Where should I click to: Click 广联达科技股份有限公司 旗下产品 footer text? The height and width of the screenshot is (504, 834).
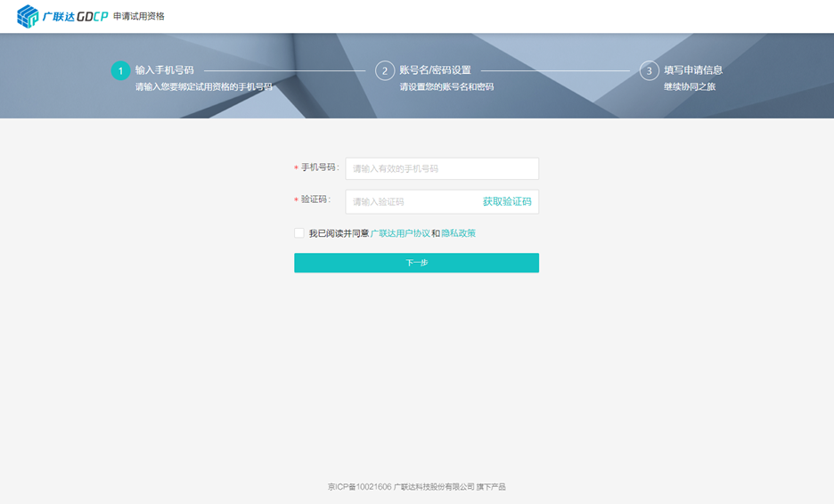click(x=449, y=486)
